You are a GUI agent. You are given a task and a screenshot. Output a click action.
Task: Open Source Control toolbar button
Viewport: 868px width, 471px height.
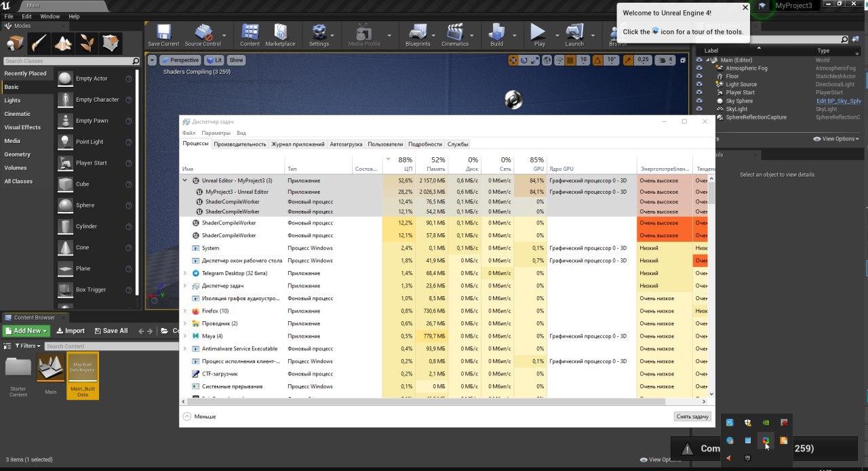point(203,35)
